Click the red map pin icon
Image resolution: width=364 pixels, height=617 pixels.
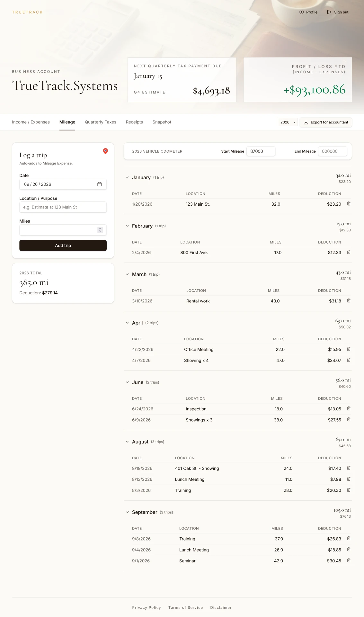point(105,151)
